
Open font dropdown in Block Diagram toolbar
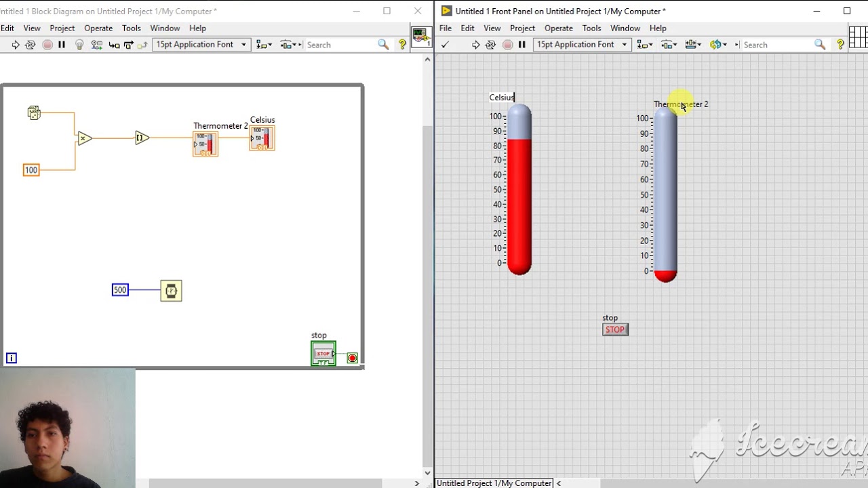point(201,45)
